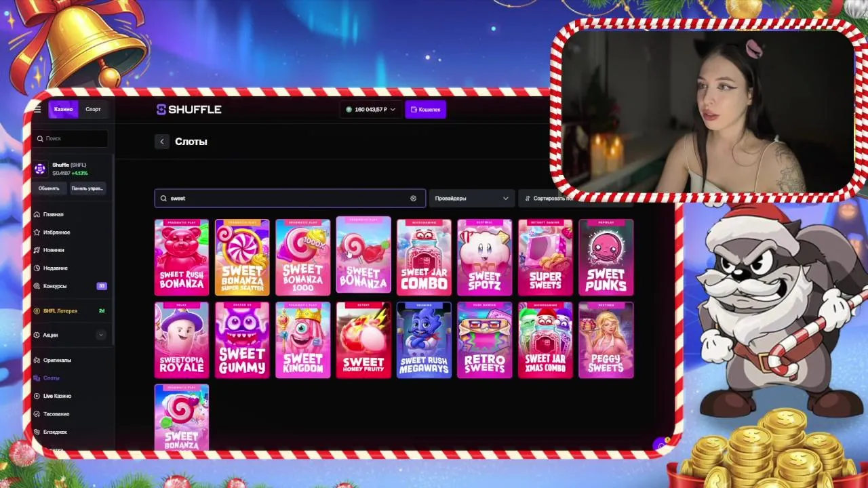Open SHFL Лотерея coin icon
The height and width of the screenshot is (488, 868).
pyautogui.click(x=37, y=311)
